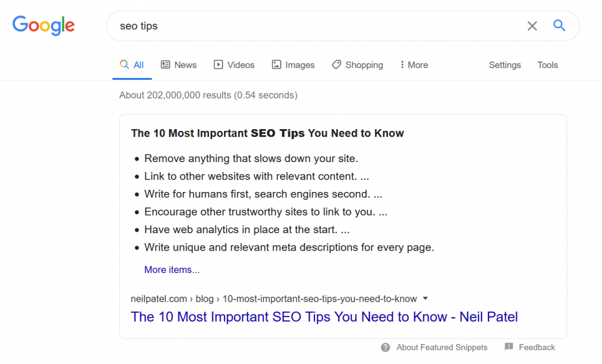The image size is (602, 364).
Task: Open the More search categories menu
Action: click(x=414, y=65)
